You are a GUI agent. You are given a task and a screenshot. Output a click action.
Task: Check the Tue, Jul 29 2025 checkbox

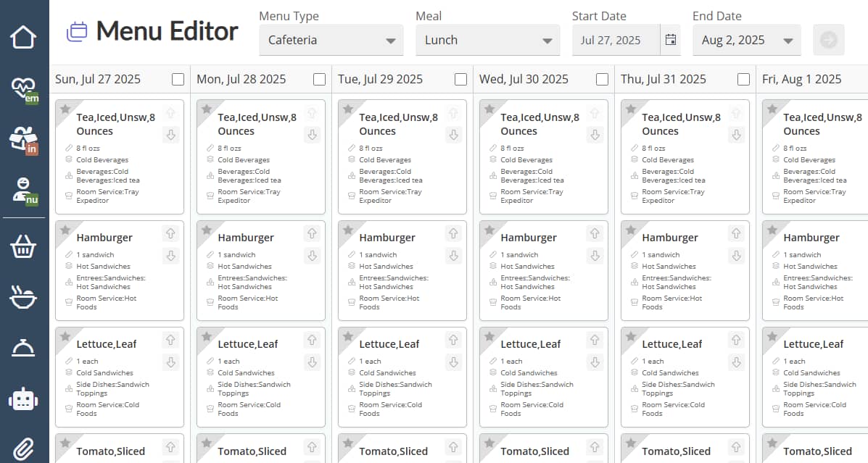point(460,80)
